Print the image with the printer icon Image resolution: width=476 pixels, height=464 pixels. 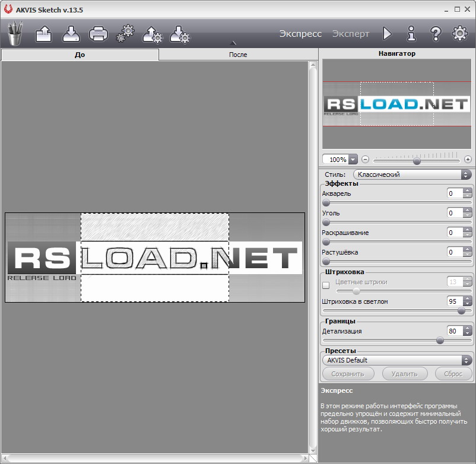[98, 34]
